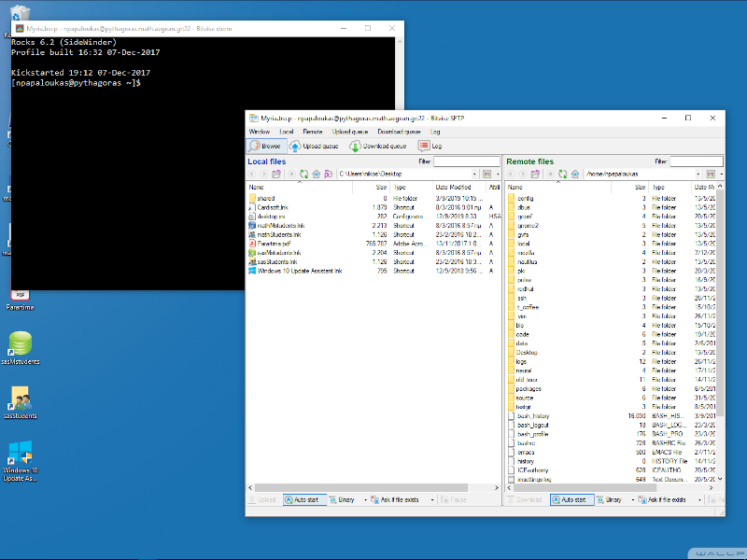The image size is (747, 560).
Task: Click local parent folder (up) icon
Action: point(276,174)
